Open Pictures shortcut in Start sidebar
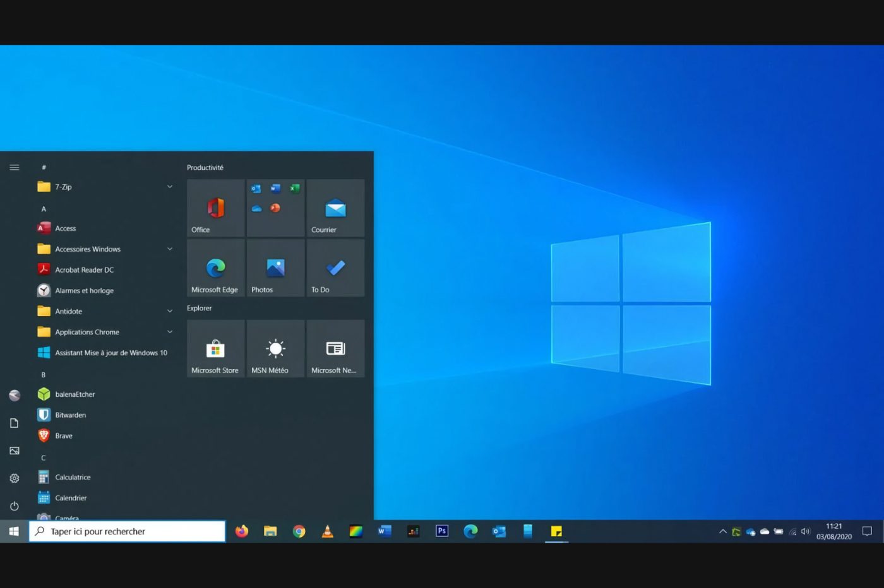The image size is (884, 588). pos(14,450)
